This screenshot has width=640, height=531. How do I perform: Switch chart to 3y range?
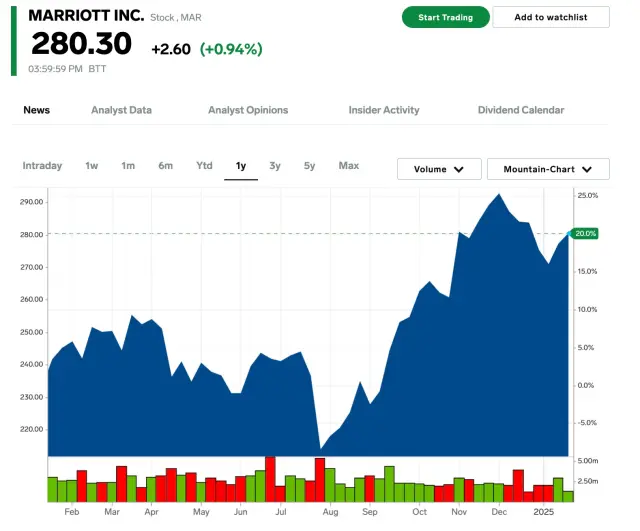coord(275,166)
